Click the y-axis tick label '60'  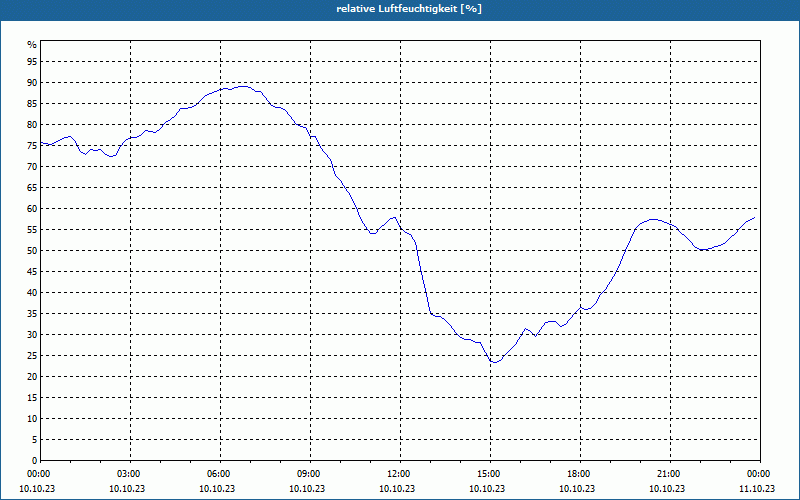(x=32, y=209)
